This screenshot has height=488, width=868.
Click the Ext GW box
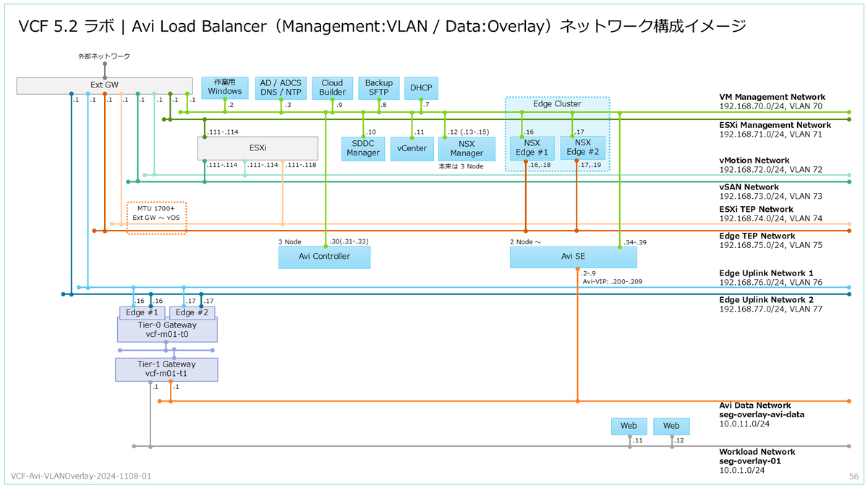point(104,85)
